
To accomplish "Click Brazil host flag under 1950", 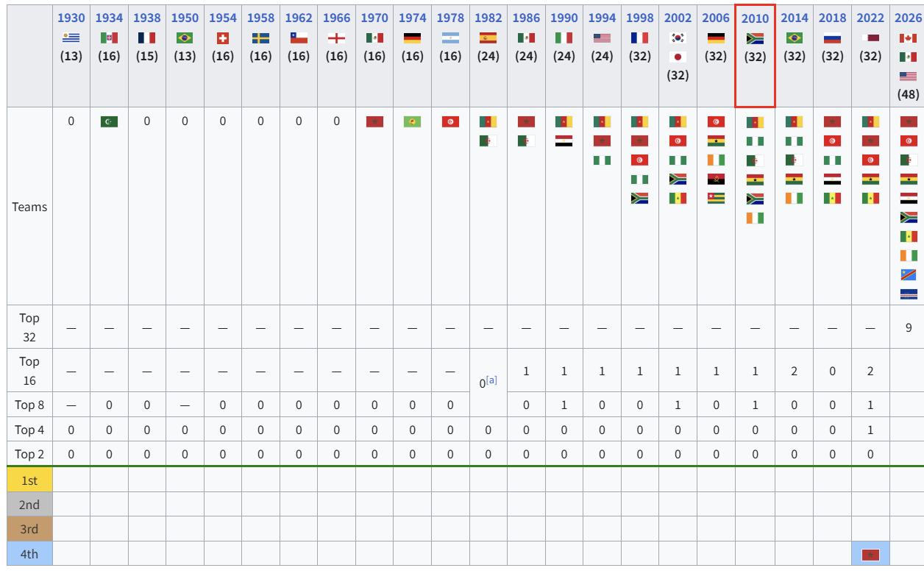I will pyautogui.click(x=185, y=38).
